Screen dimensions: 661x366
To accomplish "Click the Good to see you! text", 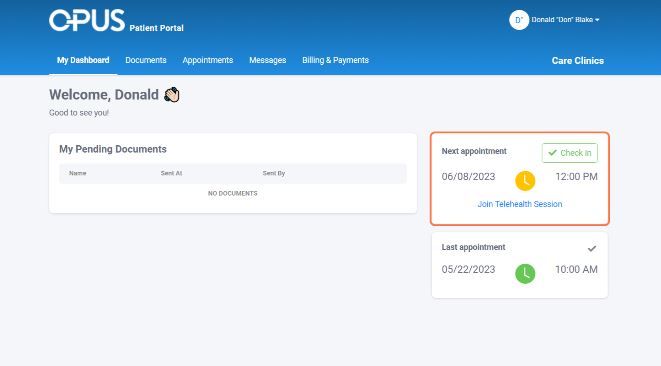I will click(79, 113).
